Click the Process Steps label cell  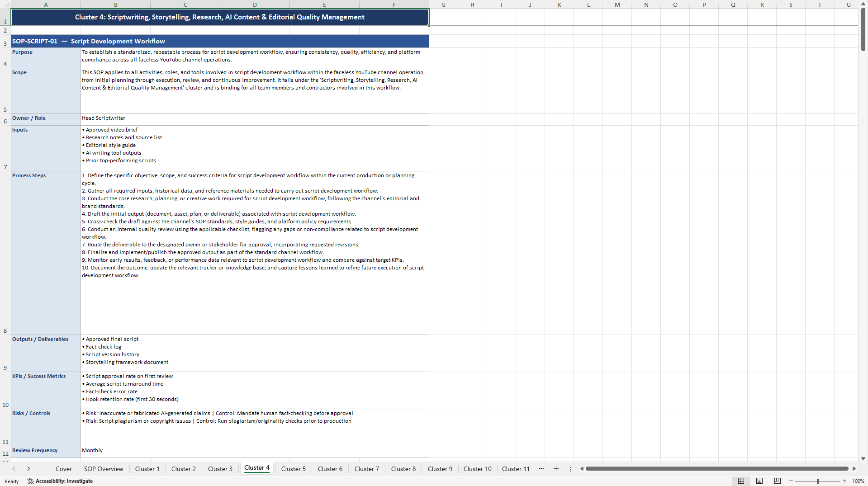[46, 253]
